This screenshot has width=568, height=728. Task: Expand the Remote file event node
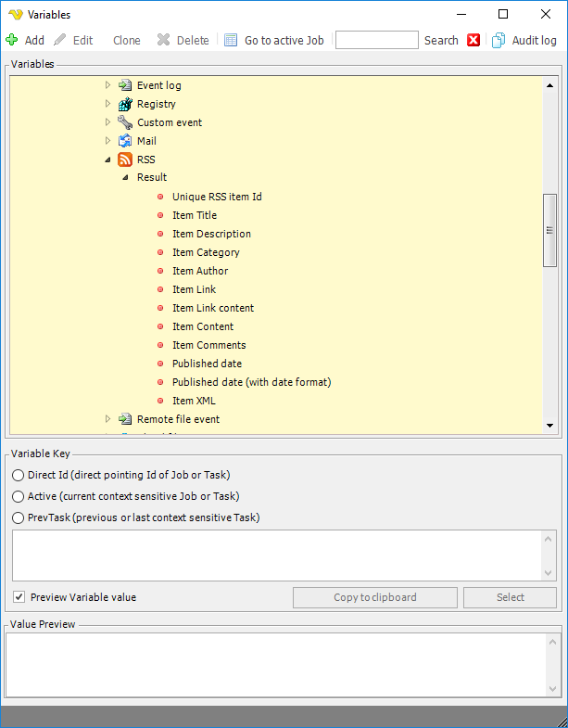point(107,419)
